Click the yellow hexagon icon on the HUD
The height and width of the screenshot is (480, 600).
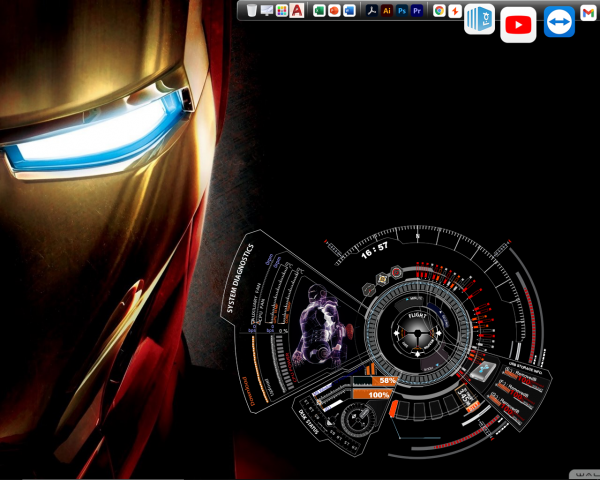click(382, 279)
